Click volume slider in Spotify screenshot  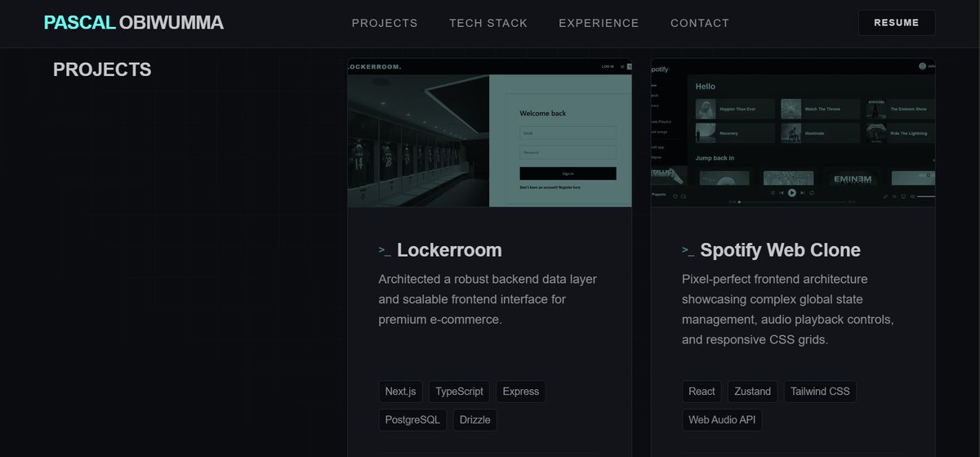926,196
